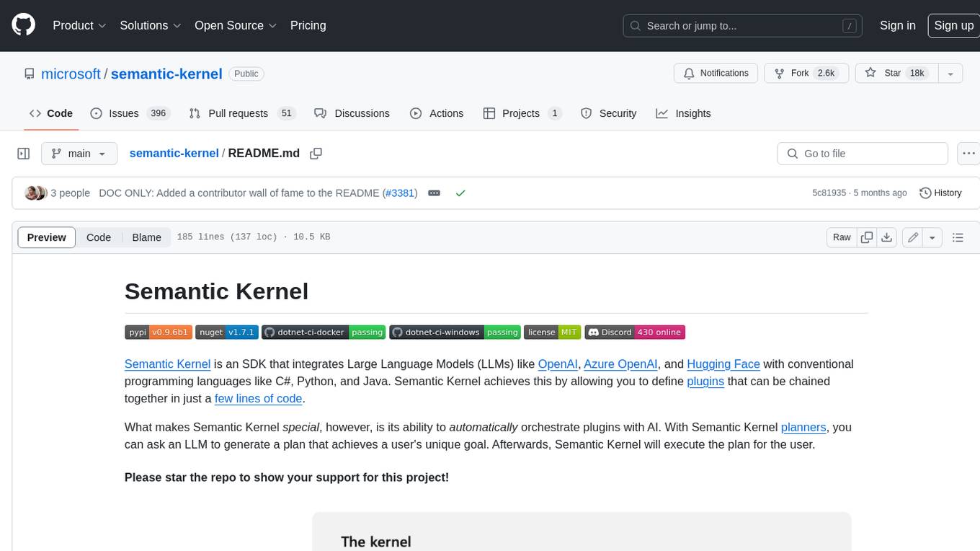The image size is (980, 551).
Task: Click the license MIT badge
Action: 552,332
